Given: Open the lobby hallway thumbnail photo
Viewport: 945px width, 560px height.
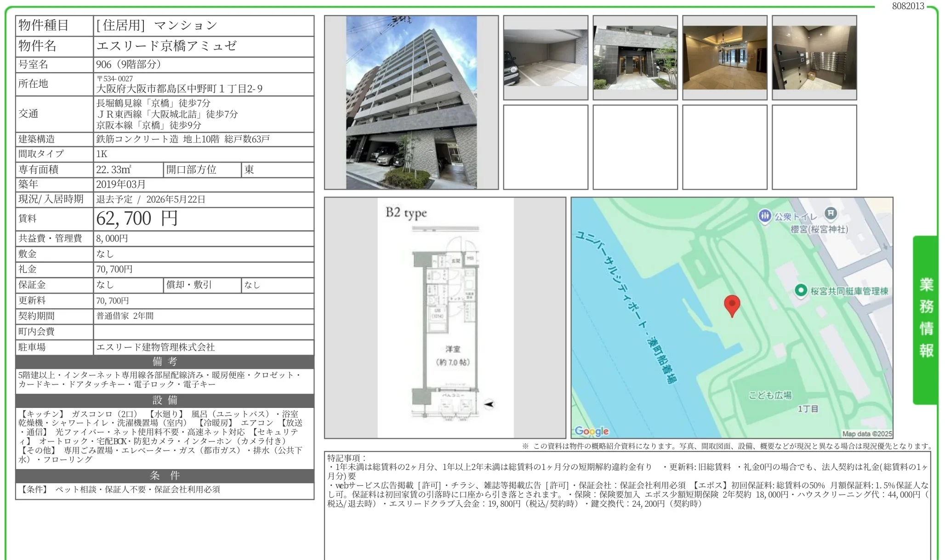Looking at the screenshot, I should click(x=724, y=58).
